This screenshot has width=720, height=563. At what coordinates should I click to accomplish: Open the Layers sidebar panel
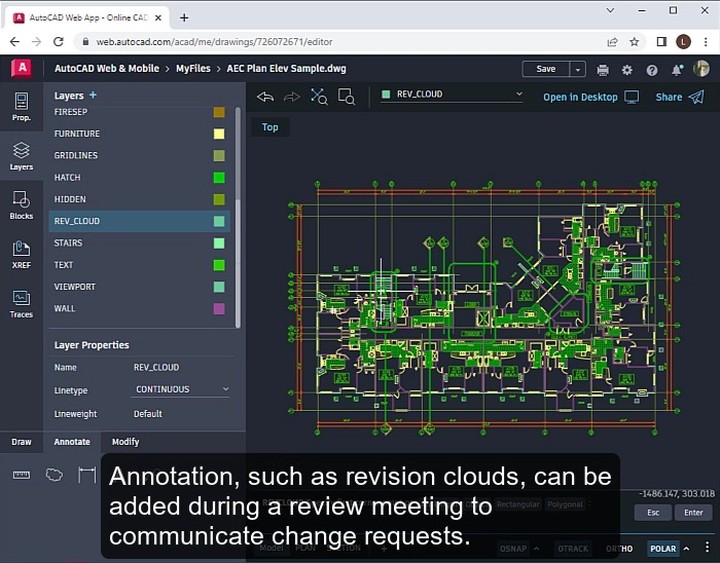tap(21, 156)
